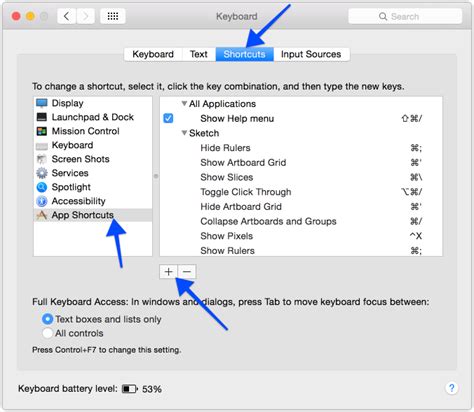Select the Display category icon
474x412 pixels.
click(42, 103)
